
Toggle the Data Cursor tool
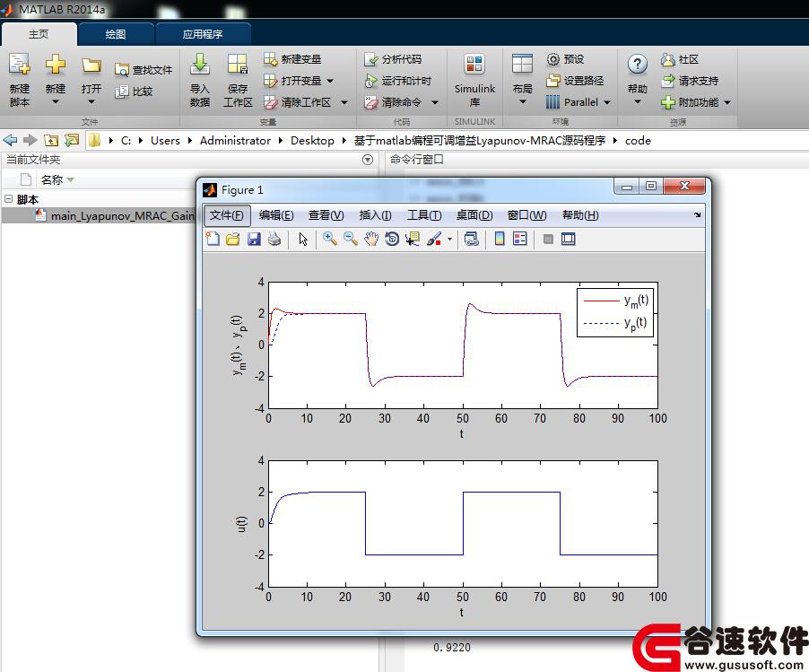(x=413, y=239)
